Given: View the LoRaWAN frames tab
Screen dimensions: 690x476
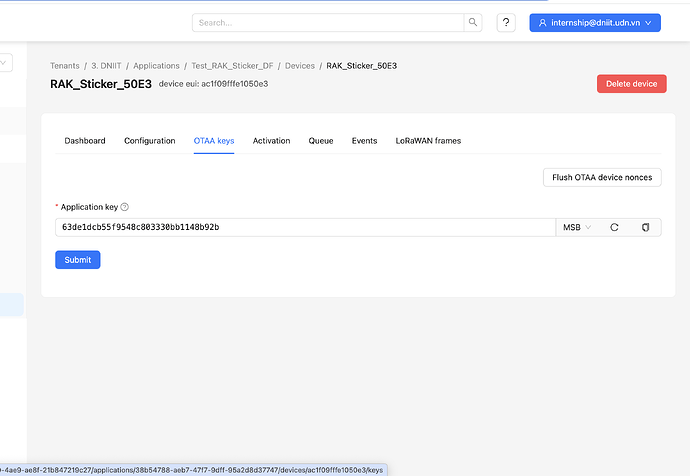Looking at the screenshot, I should [428, 141].
